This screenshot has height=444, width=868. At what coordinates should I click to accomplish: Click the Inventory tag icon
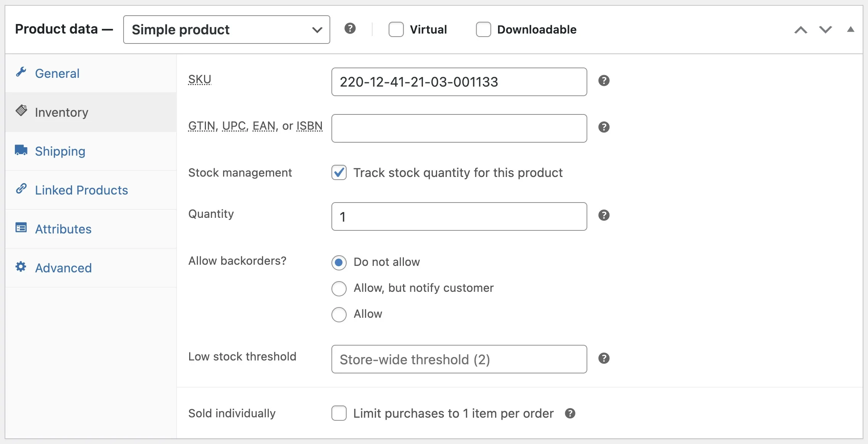pyautogui.click(x=21, y=111)
